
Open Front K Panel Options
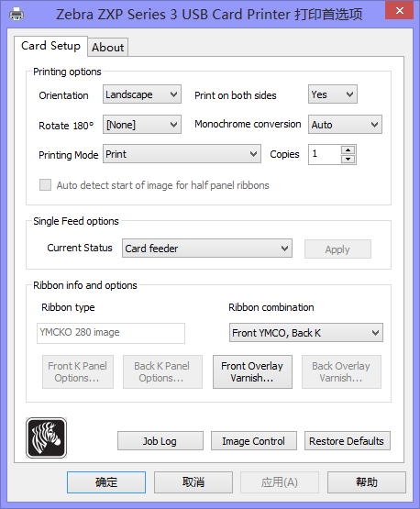78,371
